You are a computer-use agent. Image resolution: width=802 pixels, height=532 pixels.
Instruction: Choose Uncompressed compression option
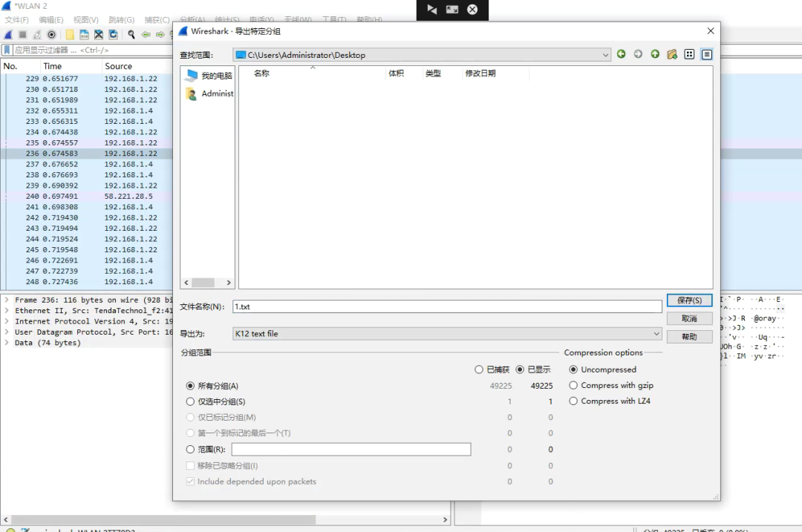[x=573, y=370]
